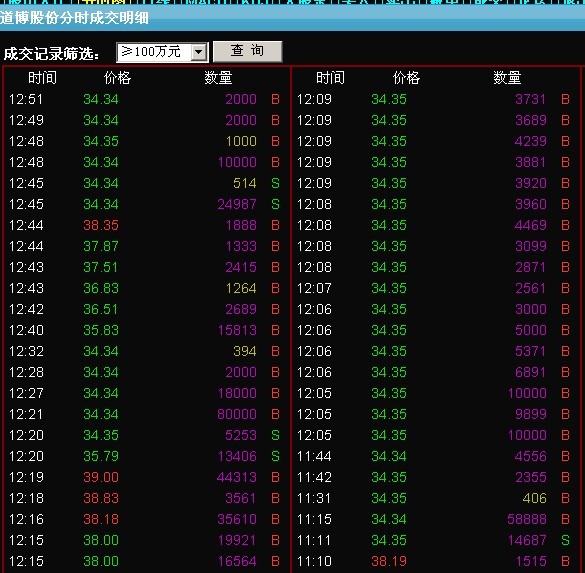
Task: Click the 道博股份分时成交明细 title bar
Action: pyautogui.click(x=292, y=18)
